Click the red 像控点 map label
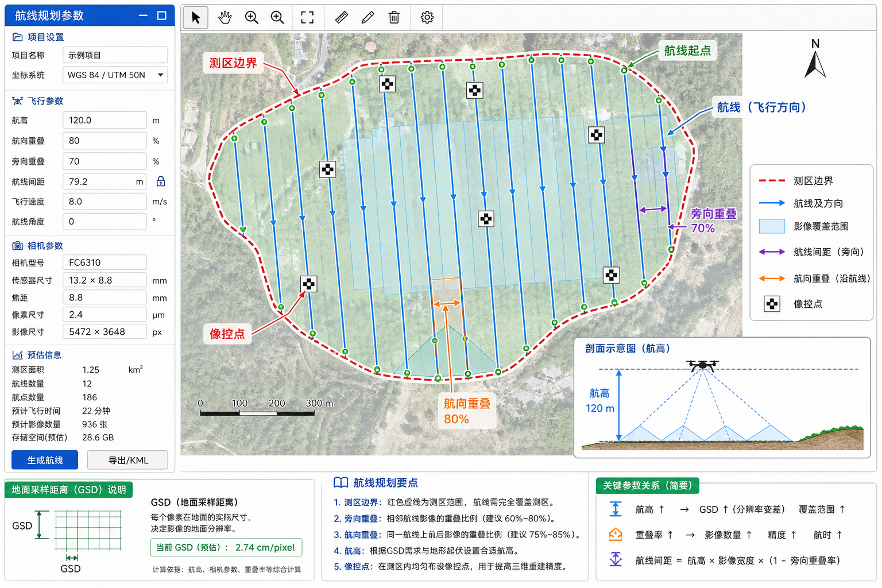This screenshot has height=588, width=882. pyautogui.click(x=227, y=334)
